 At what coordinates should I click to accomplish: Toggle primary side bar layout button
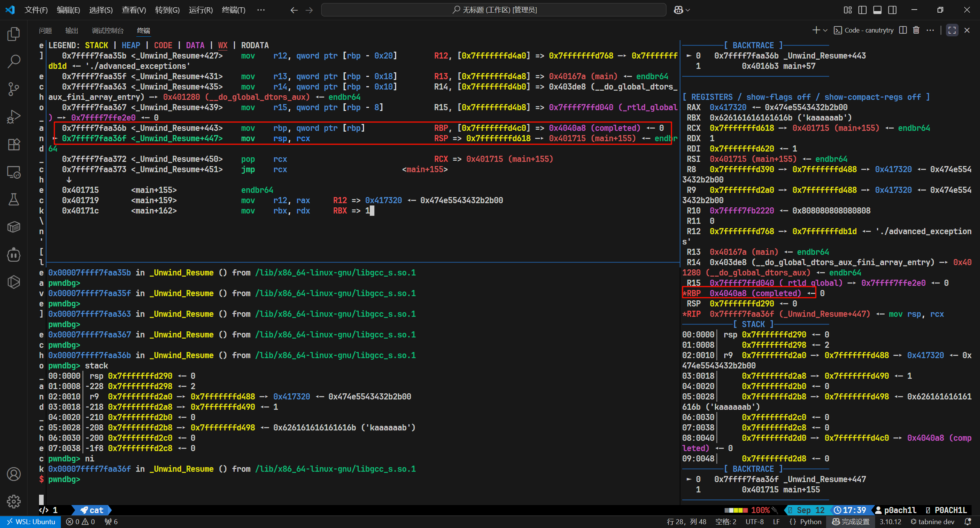pyautogui.click(x=862, y=10)
